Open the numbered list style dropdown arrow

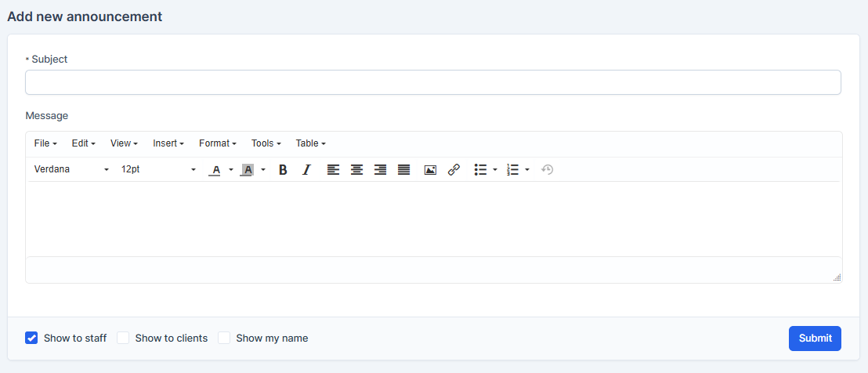[x=527, y=169]
